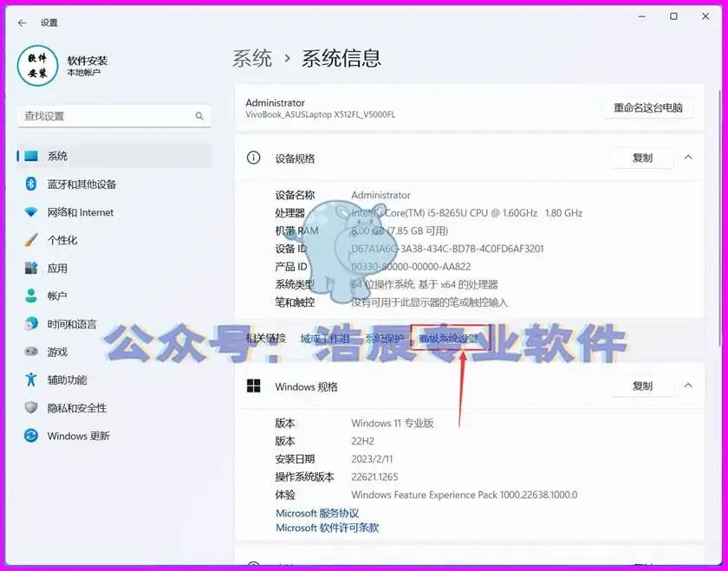728x571 pixels.
Task: Click the info icon beside 设备规格
Action: (253, 158)
